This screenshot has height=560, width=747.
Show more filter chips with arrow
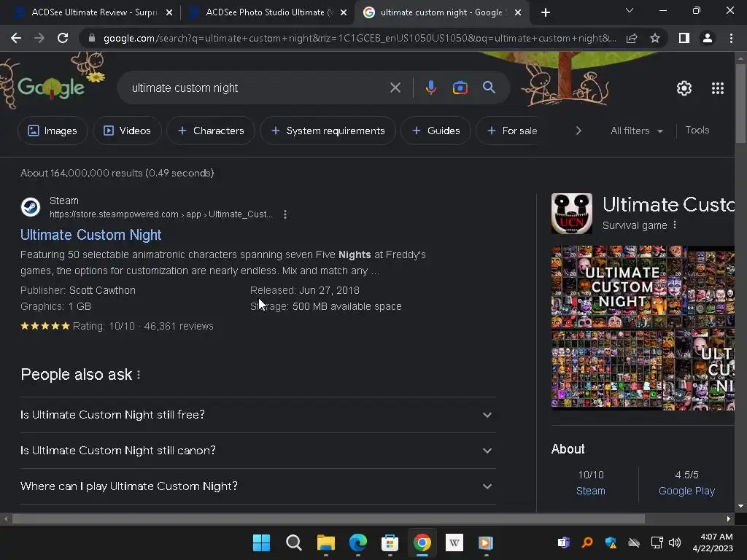(578, 131)
